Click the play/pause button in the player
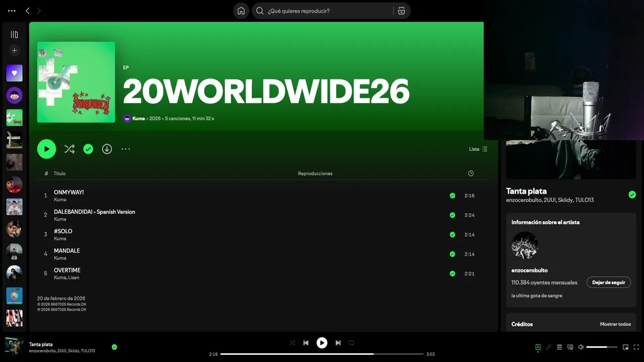Image resolution: width=644 pixels, height=362 pixels. pyautogui.click(x=322, y=343)
